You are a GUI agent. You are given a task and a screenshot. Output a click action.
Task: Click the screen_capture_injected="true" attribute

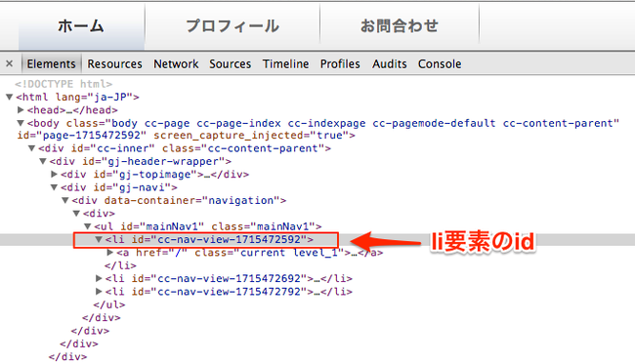(x=251, y=135)
